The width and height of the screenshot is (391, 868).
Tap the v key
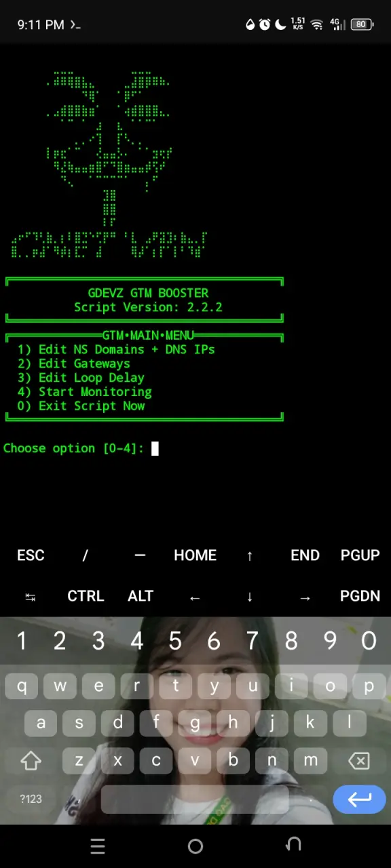195,761
